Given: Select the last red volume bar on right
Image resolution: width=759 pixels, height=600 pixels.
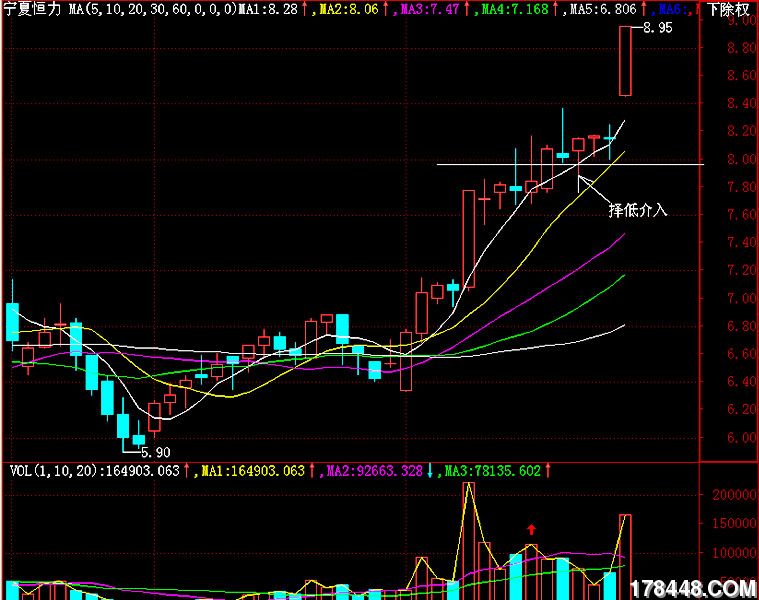Looking at the screenshot, I should click(625, 557).
